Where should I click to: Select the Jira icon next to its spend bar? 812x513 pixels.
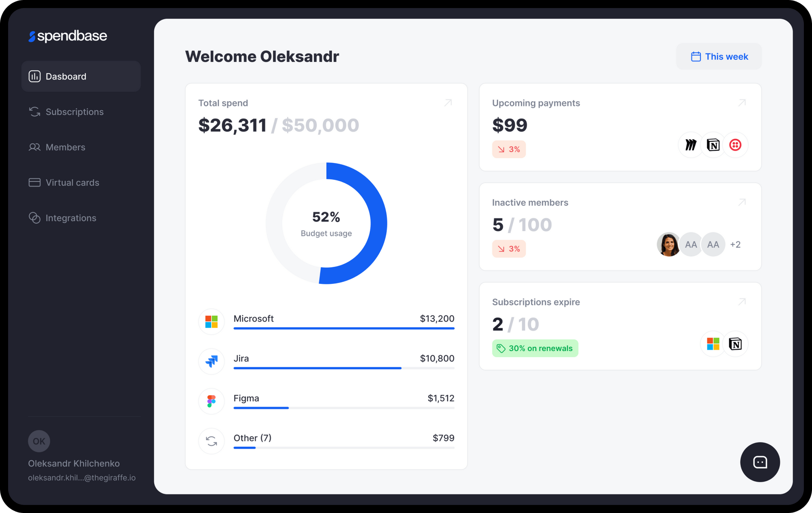pyautogui.click(x=211, y=361)
